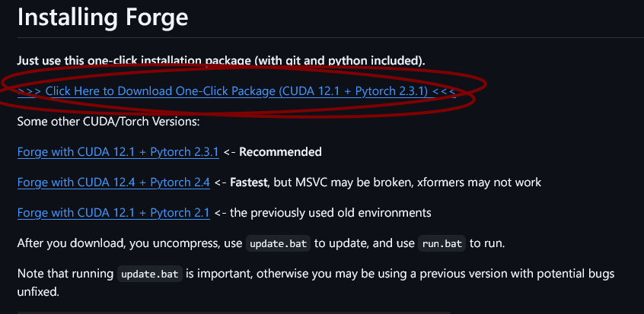Follow the Forge CUDA 12.1 + Pytorch 2.1 link
Screen dimensions: 644x314
(x=113, y=213)
